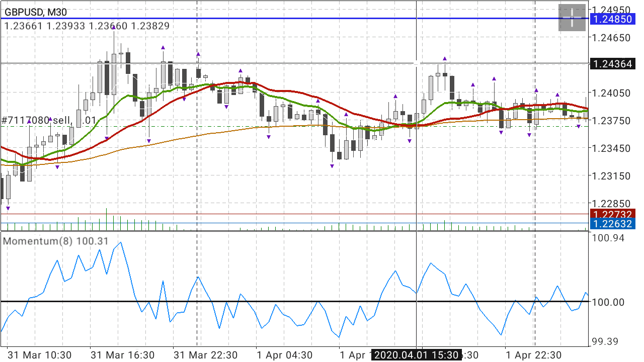The width and height of the screenshot is (644, 362).
Task: Click the 1.23450 price axis label
Action: [612, 148]
